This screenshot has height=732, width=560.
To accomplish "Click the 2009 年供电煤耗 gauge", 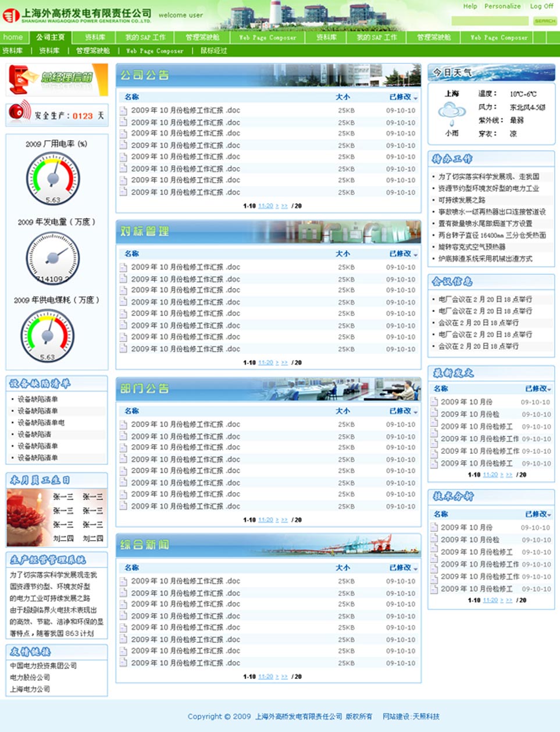I will coord(48,335).
